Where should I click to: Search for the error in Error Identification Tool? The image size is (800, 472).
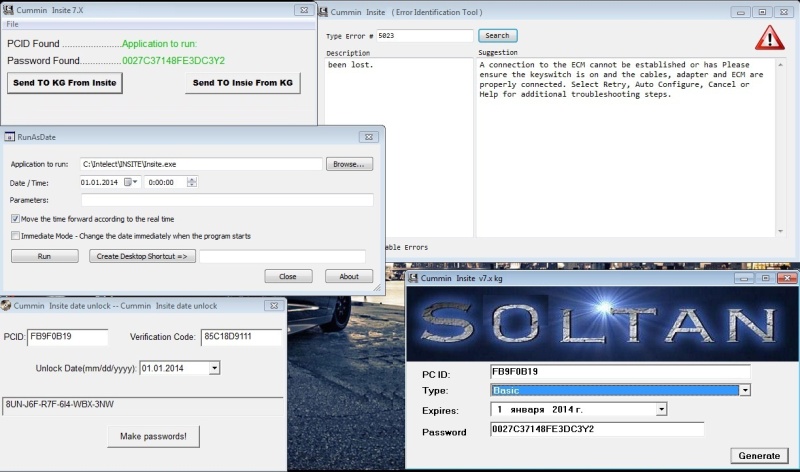(497, 36)
